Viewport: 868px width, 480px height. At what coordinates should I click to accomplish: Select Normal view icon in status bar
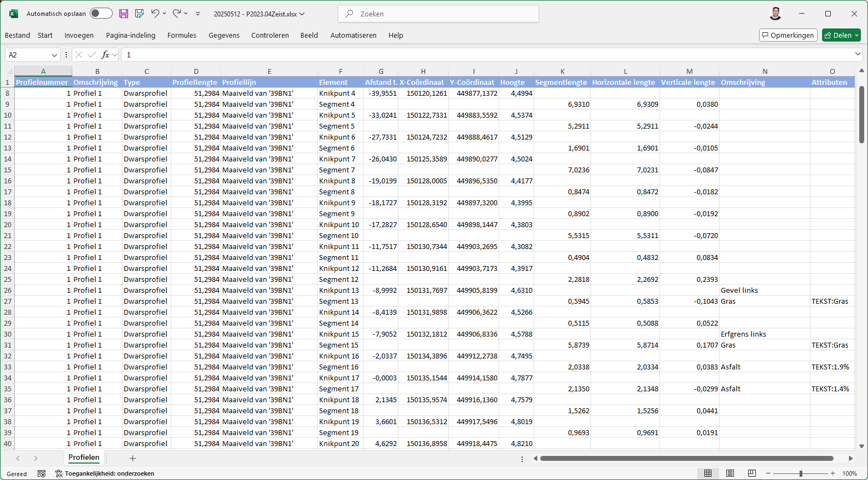[708, 473]
